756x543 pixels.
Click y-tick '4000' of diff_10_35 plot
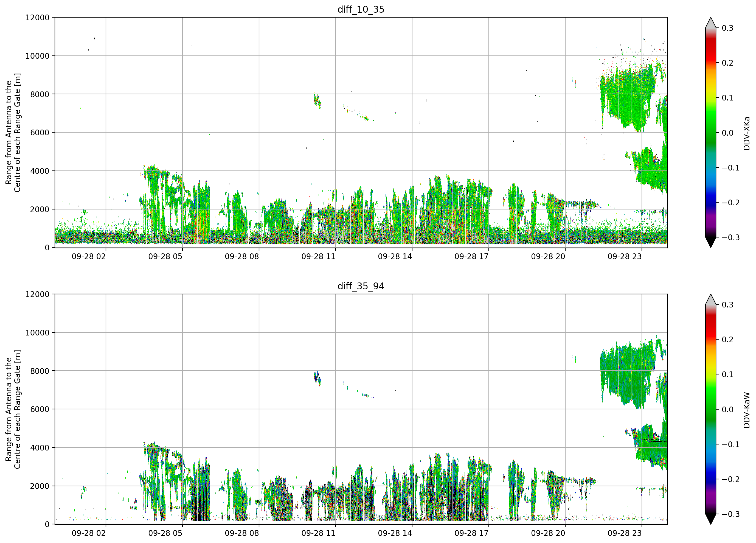click(40, 171)
